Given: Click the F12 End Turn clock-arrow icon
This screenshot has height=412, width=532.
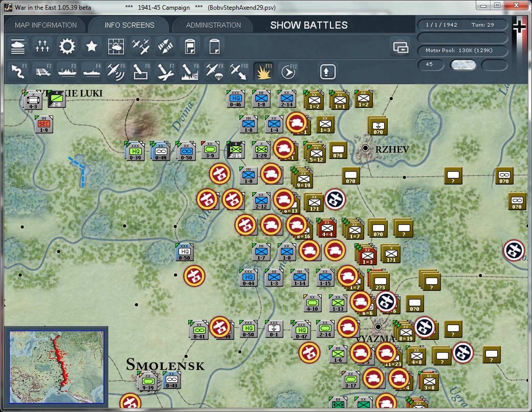Looking at the screenshot, I should tap(289, 72).
